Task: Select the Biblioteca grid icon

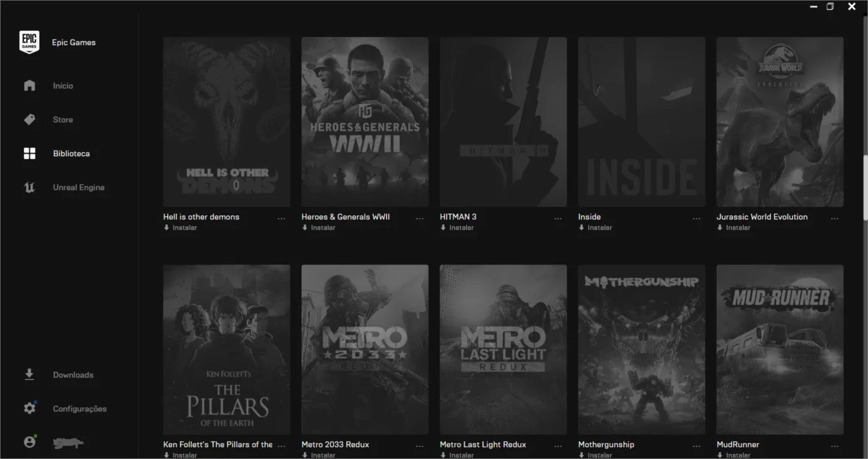Action: click(29, 154)
